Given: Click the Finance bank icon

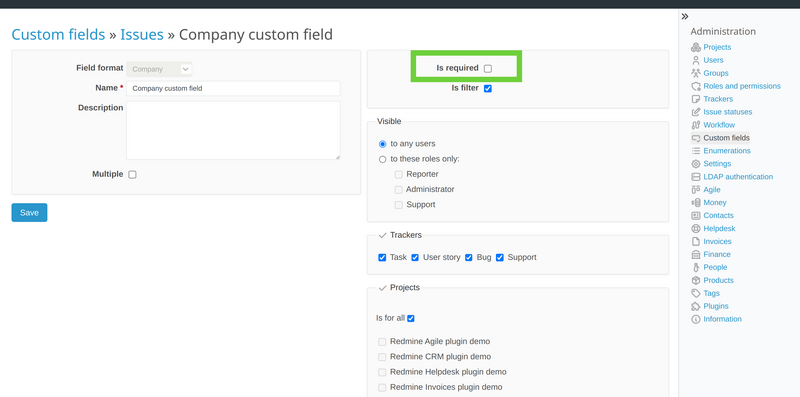Looking at the screenshot, I should point(695,254).
